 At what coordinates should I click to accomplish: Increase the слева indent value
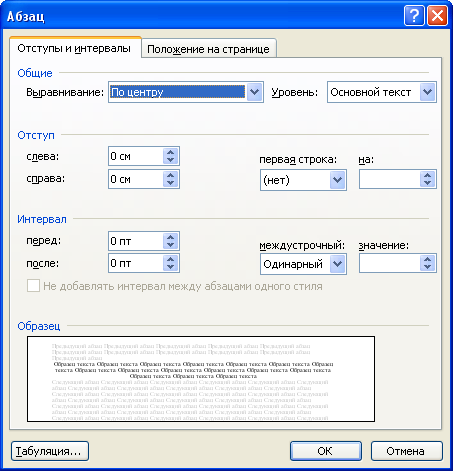pyautogui.click(x=171, y=152)
